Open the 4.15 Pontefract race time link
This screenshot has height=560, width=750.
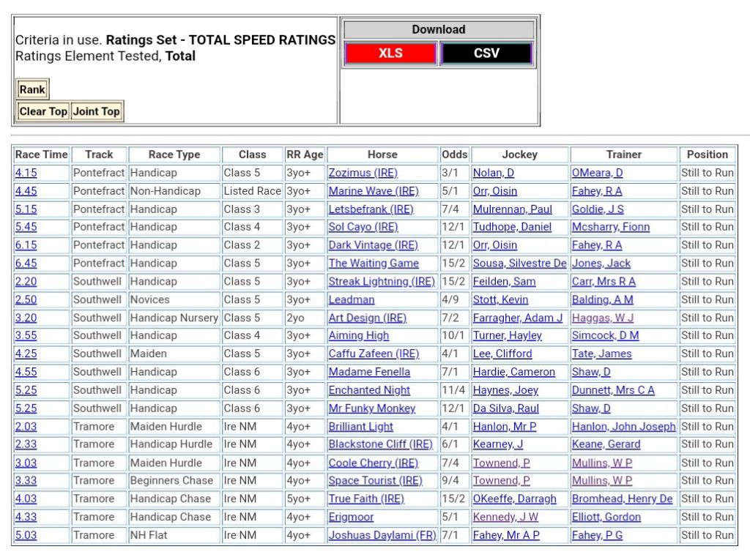click(26, 173)
